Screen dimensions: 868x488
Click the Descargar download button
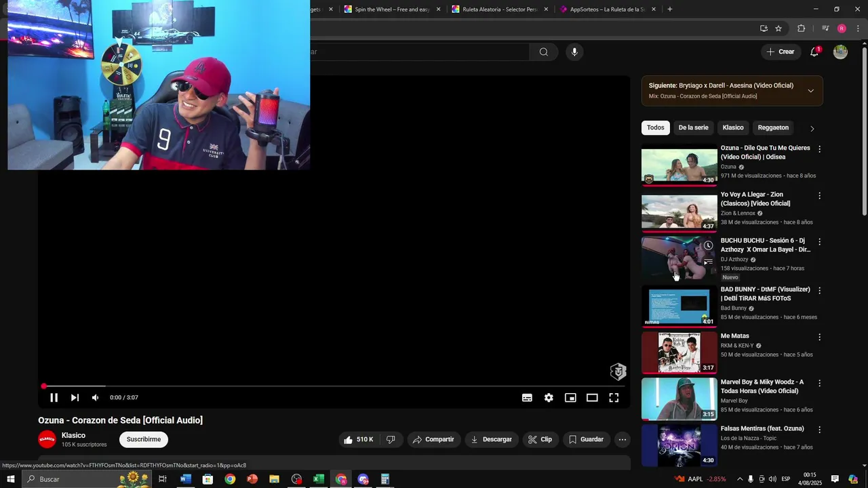[492, 439]
